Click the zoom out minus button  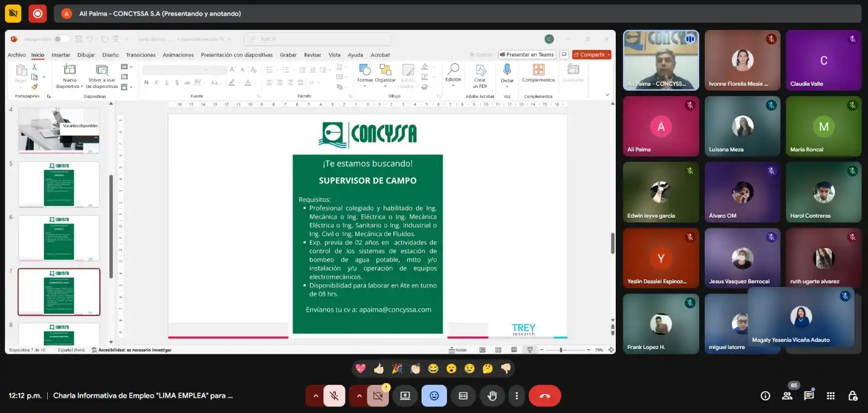pyautogui.click(x=541, y=350)
